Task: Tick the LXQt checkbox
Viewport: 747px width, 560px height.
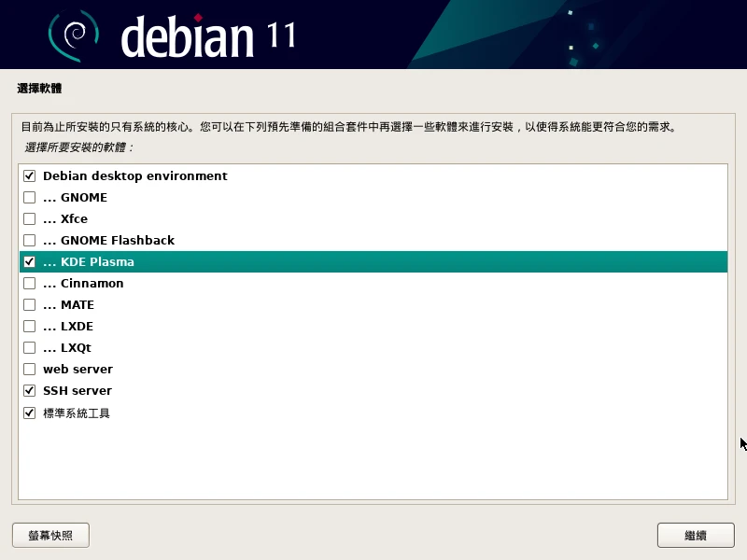Action: click(x=29, y=348)
